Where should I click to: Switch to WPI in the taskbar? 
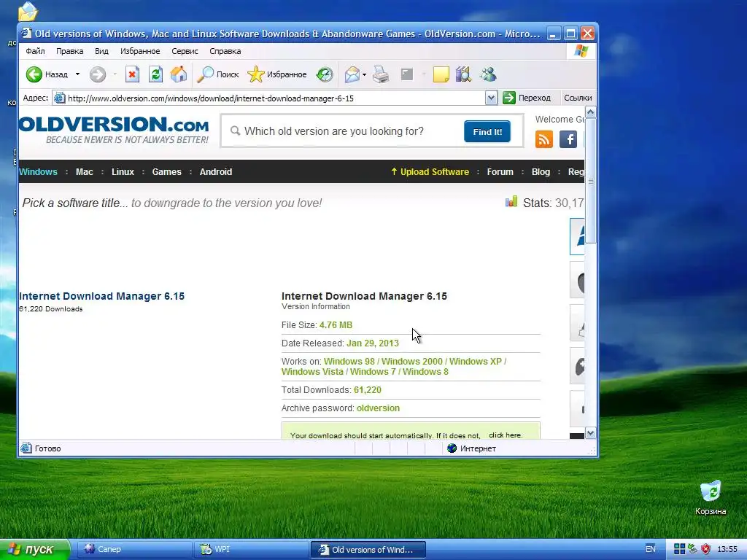(x=252, y=549)
